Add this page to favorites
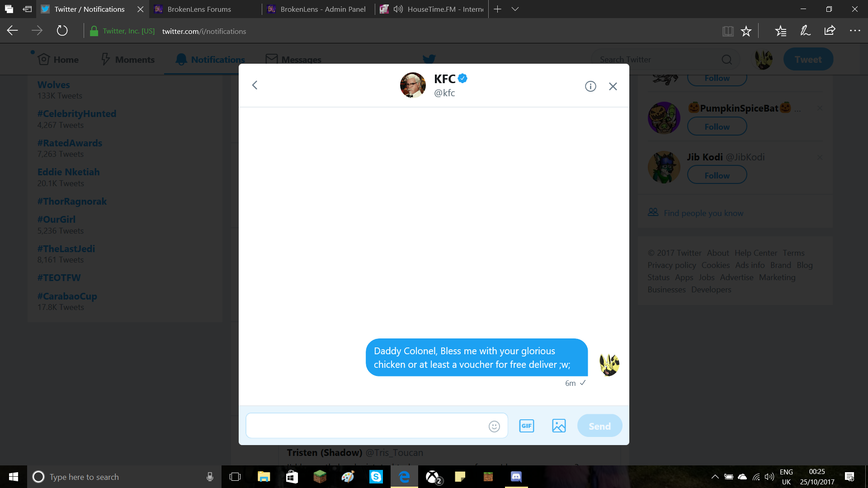This screenshot has height=488, width=868. [x=746, y=31]
